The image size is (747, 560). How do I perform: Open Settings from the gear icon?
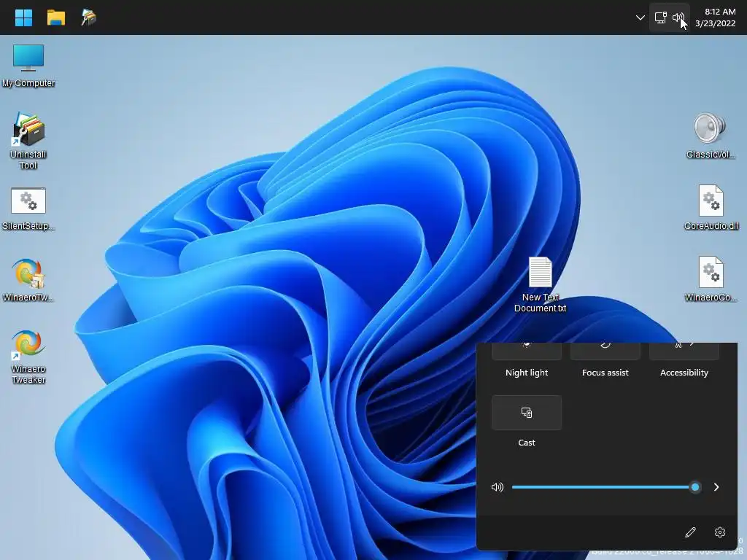tap(720, 532)
